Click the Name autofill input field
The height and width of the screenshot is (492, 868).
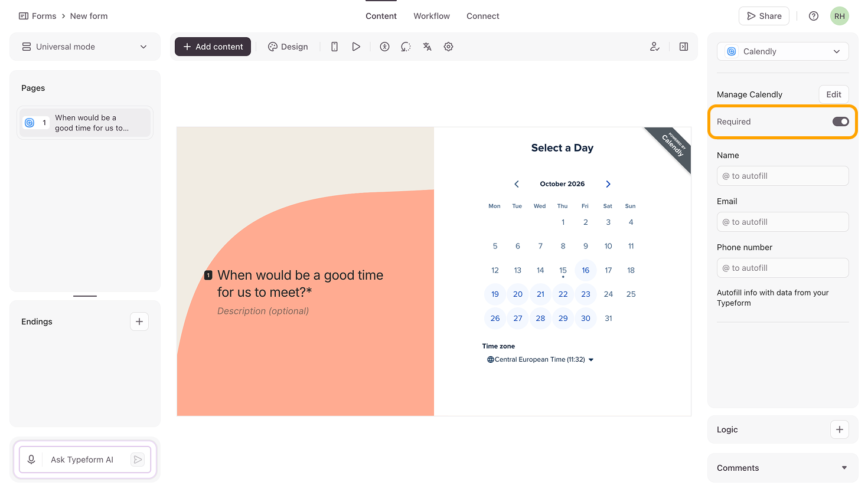[x=783, y=176]
